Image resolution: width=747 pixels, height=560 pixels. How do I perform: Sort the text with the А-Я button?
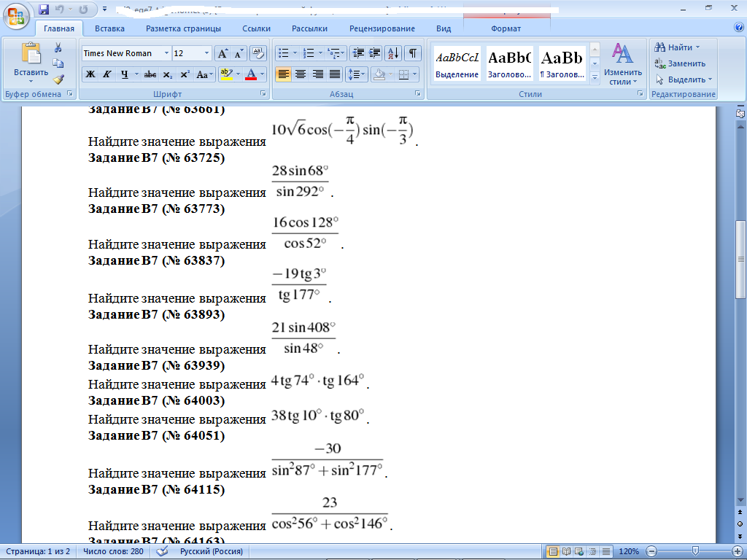tap(393, 53)
